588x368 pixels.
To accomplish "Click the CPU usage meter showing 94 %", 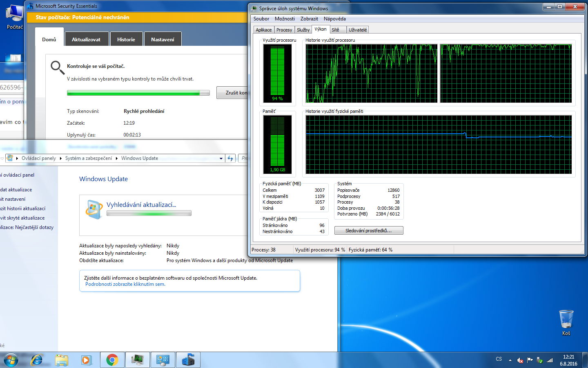I will 278,74.
